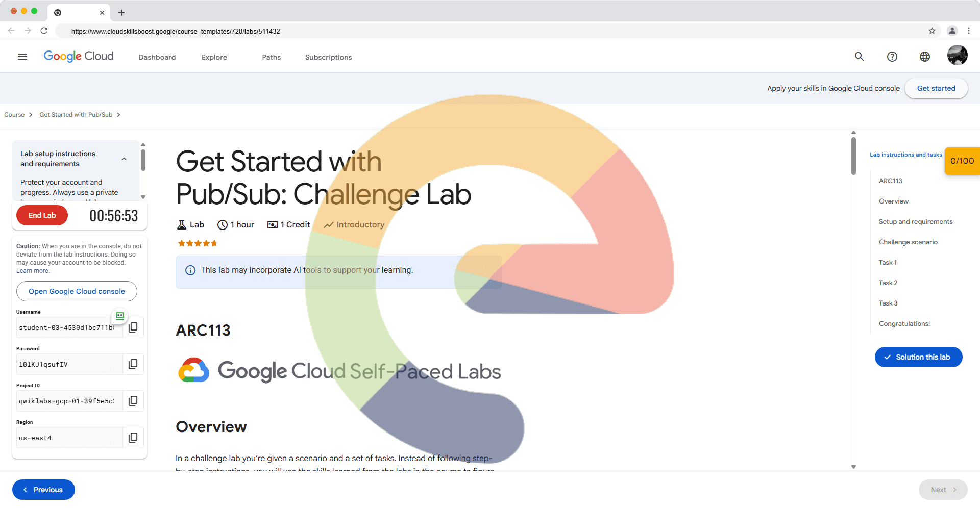Click the search magnifier icon
The height and width of the screenshot is (508, 980).
pyautogui.click(x=860, y=57)
